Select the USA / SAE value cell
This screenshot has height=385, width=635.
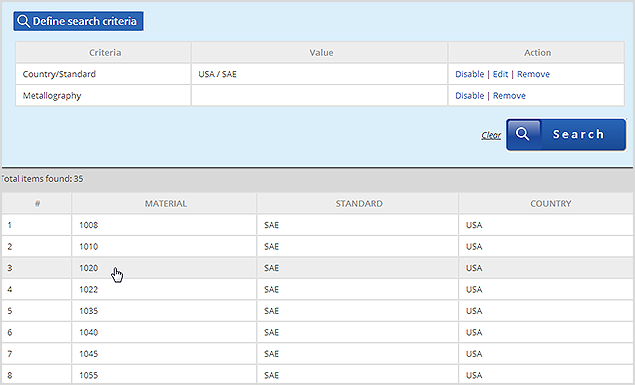tap(320, 74)
